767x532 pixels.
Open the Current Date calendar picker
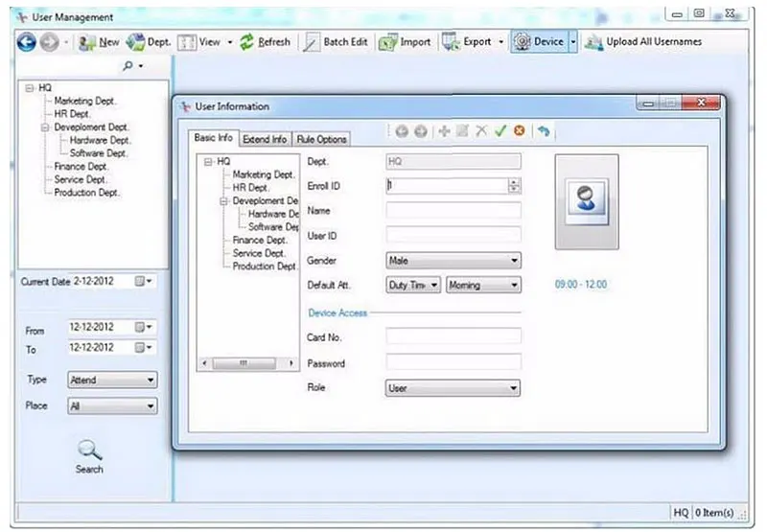(144, 281)
